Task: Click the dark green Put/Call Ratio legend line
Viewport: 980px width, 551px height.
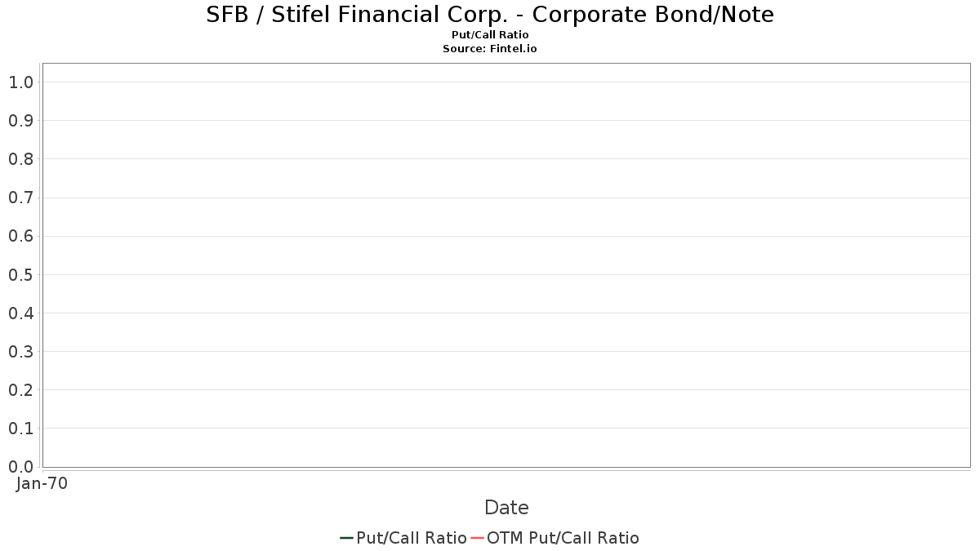Action: click(x=346, y=538)
